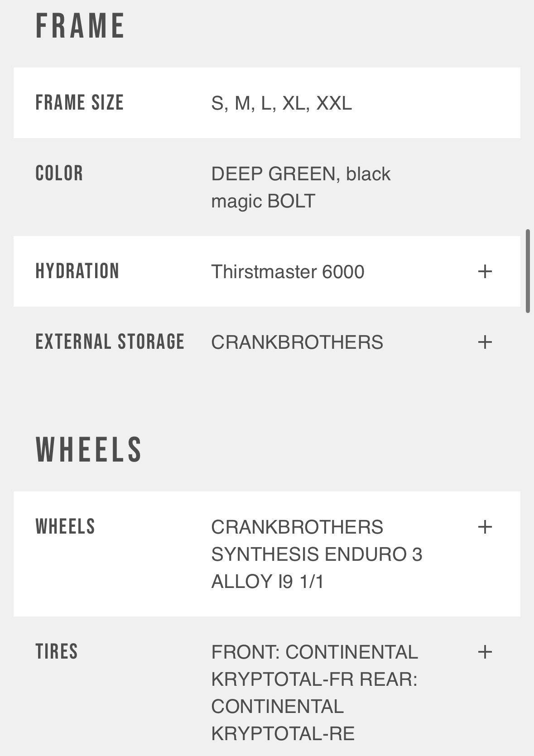Click the External Storage label
Image resolution: width=534 pixels, height=756 pixels.
tap(110, 342)
